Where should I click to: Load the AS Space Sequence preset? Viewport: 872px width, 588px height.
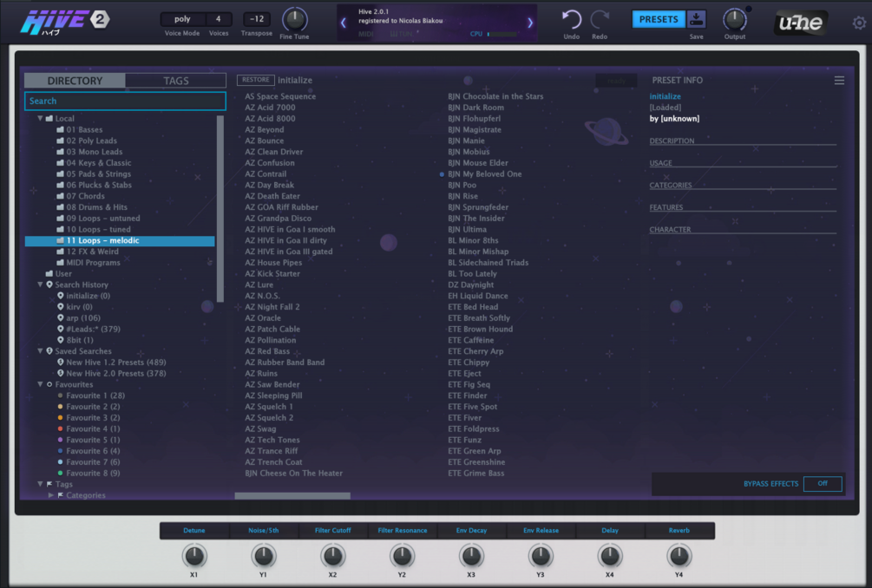pyautogui.click(x=280, y=96)
